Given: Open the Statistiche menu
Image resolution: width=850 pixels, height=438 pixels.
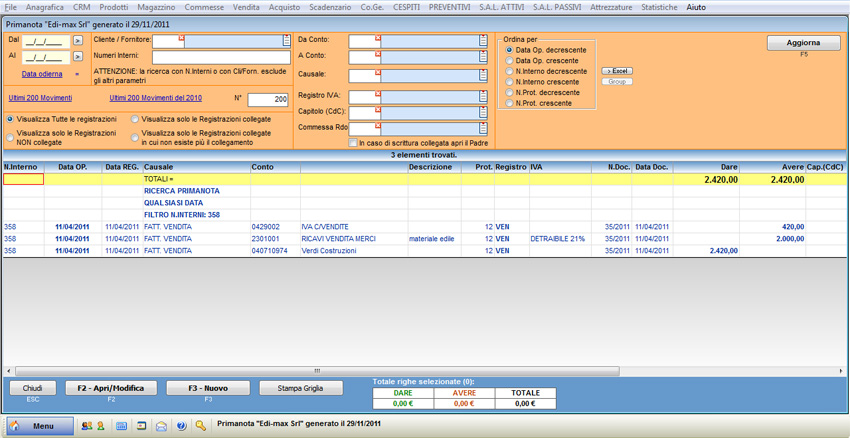Looking at the screenshot, I should 659,7.
